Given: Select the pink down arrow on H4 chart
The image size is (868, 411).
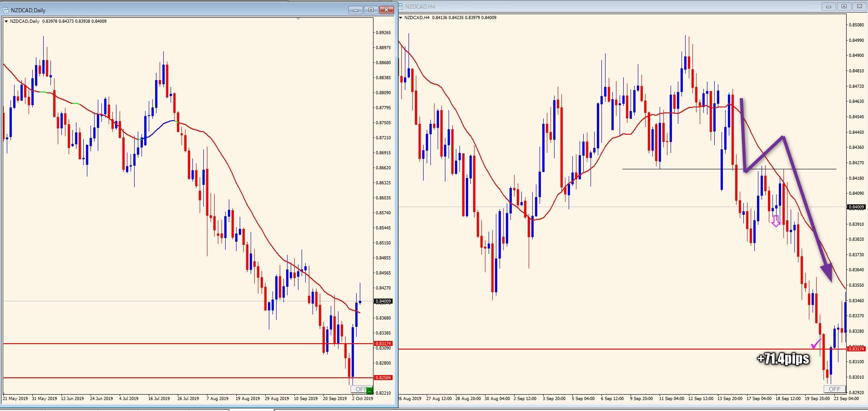Looking at the screenshot, I should point(776,221).
